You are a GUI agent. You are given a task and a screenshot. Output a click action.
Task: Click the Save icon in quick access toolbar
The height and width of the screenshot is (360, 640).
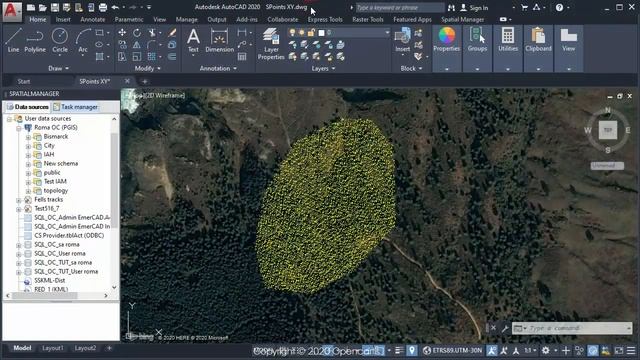click(x=55, y=7)
